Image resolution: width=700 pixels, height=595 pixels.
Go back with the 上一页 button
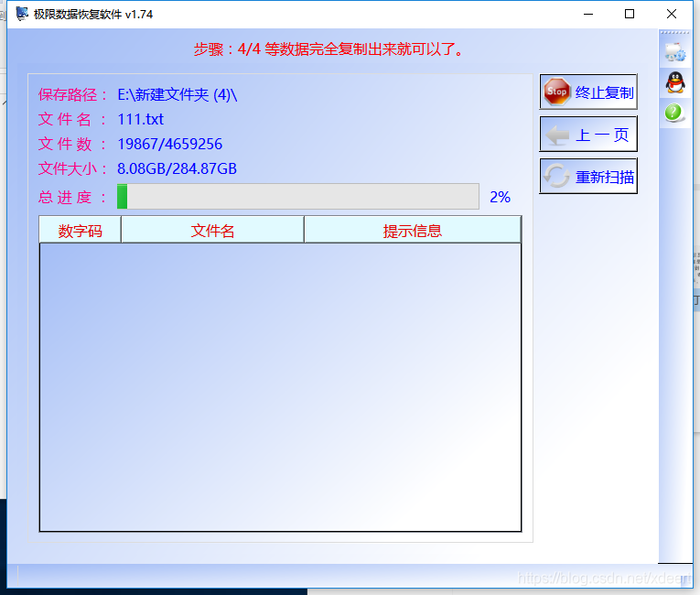[588, 134]
